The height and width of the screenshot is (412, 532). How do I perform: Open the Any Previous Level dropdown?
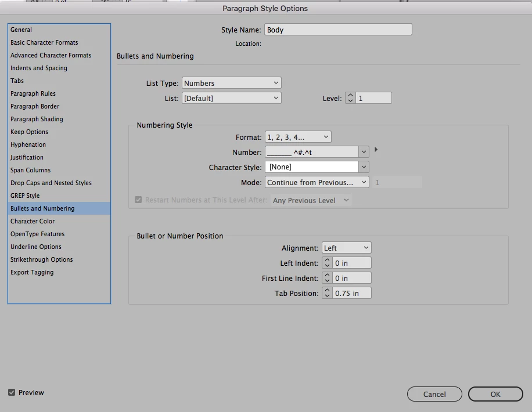point(311,200)
